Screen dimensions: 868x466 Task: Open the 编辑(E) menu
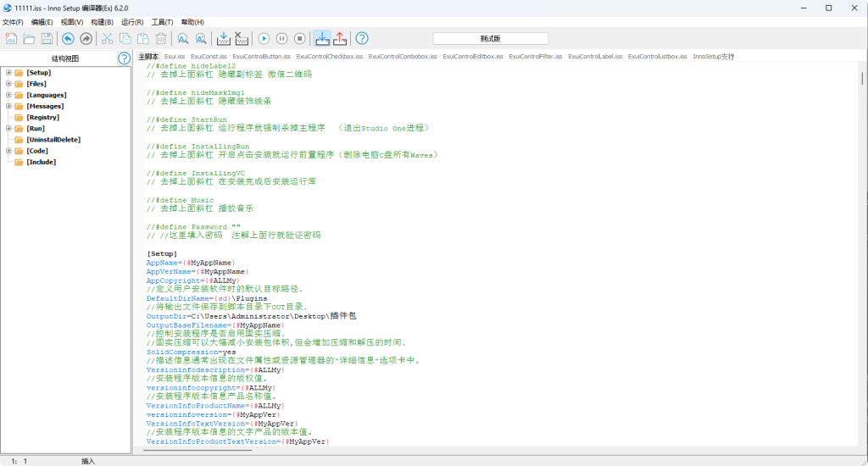[42, 22]
